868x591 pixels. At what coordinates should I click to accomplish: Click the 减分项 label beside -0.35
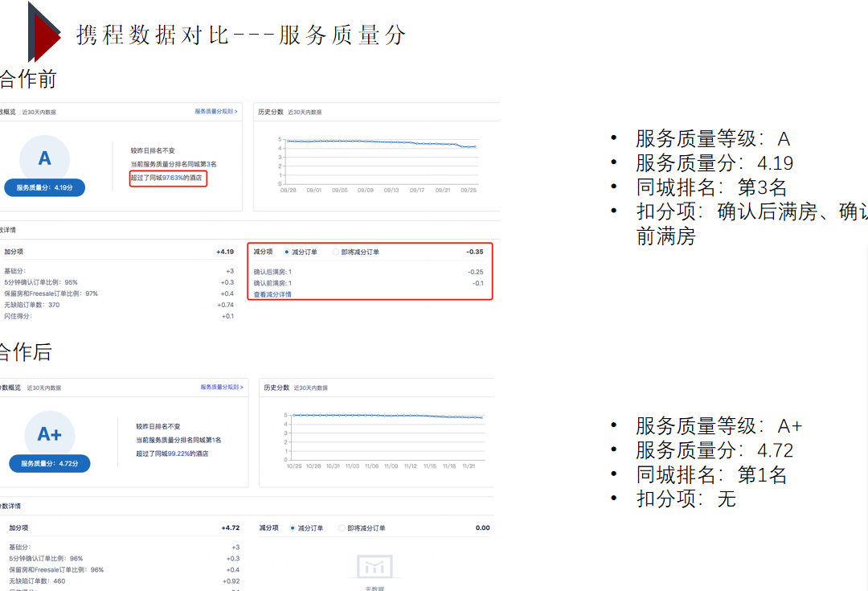tap(263, 252)
